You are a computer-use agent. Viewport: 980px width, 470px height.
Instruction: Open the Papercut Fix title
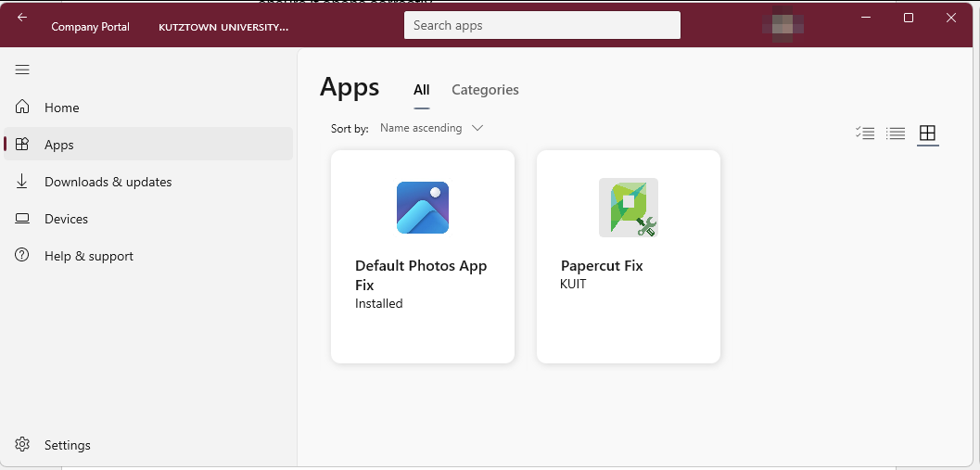[x=601, y=266]
